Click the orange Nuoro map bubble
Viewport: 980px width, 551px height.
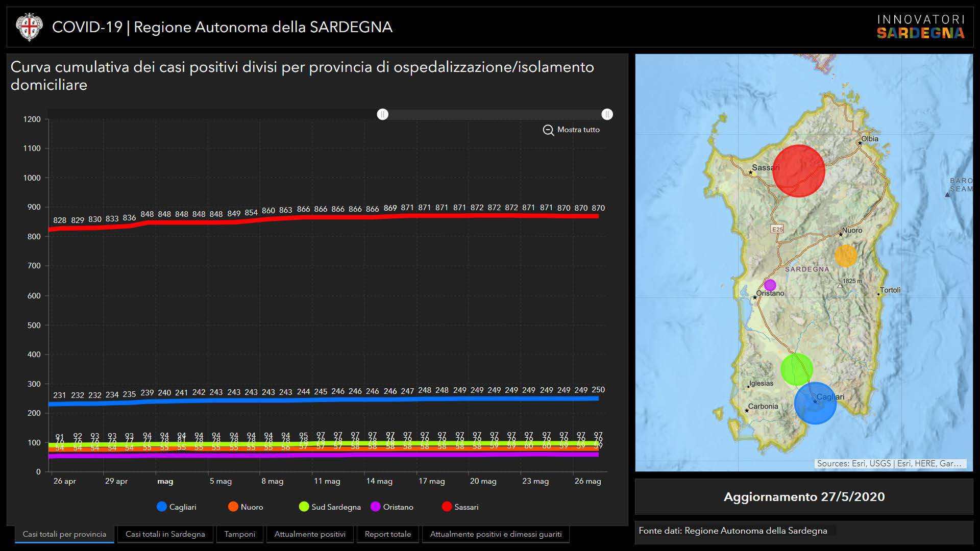[x=846, y=256]
